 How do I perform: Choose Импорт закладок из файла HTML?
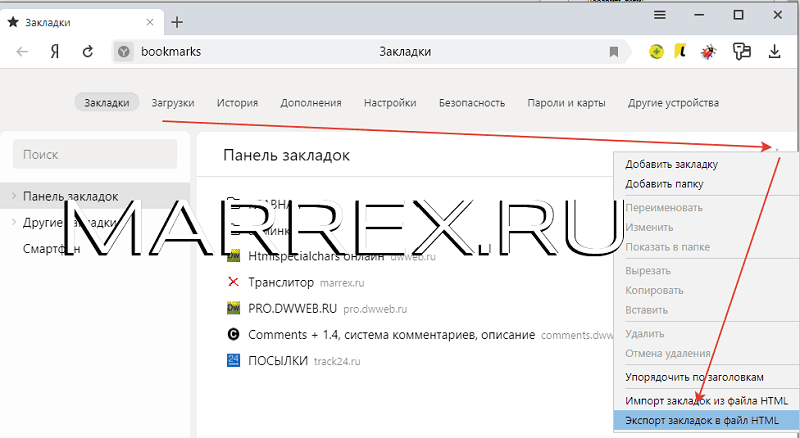(x=707, y=401)
